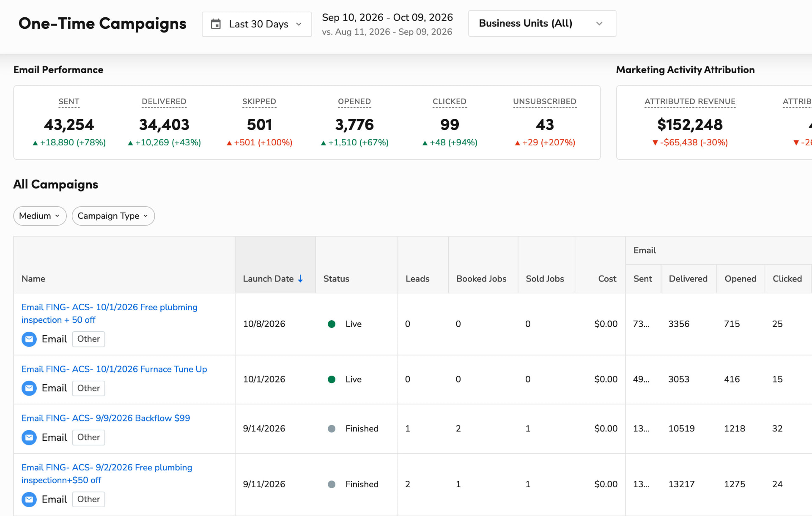Click Other tag on 9/11/2026 campaign row
The width and height of the screenshot is (812, 516).
(88, 499)
